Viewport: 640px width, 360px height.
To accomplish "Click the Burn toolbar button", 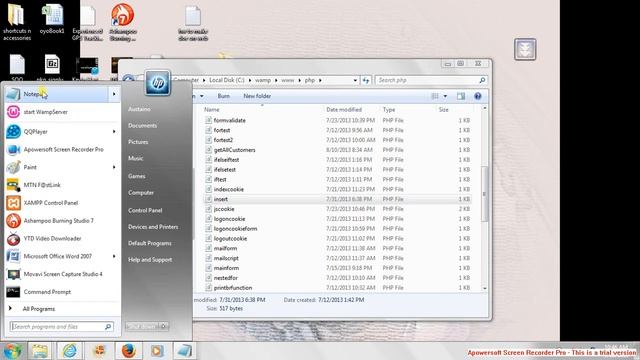I will point(223,96).
